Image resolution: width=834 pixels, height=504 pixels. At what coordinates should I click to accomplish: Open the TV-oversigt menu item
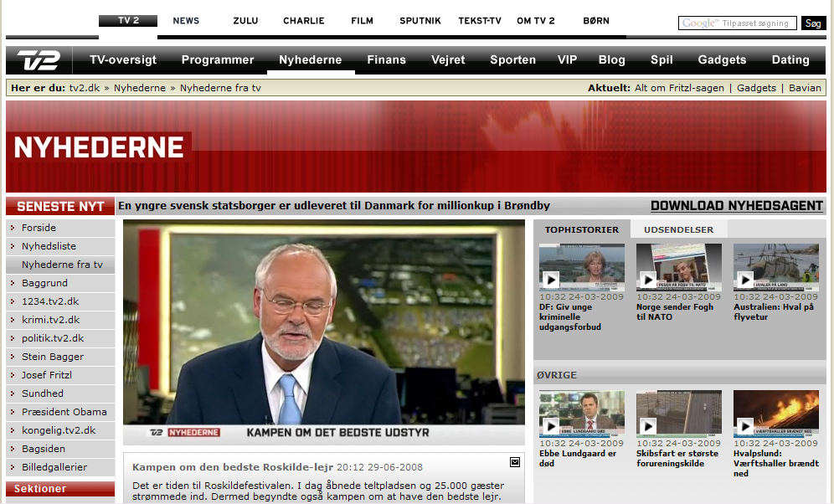tap(123, 60)
